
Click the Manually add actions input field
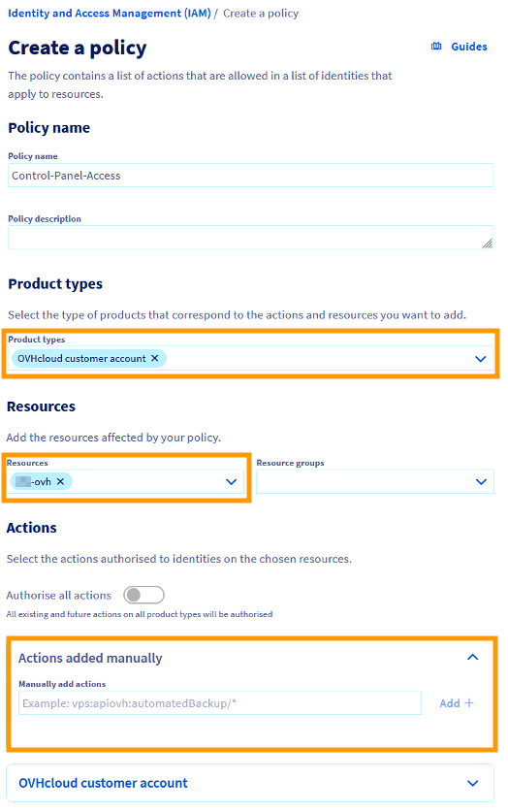pyautogui.click(x=220, y=703)
